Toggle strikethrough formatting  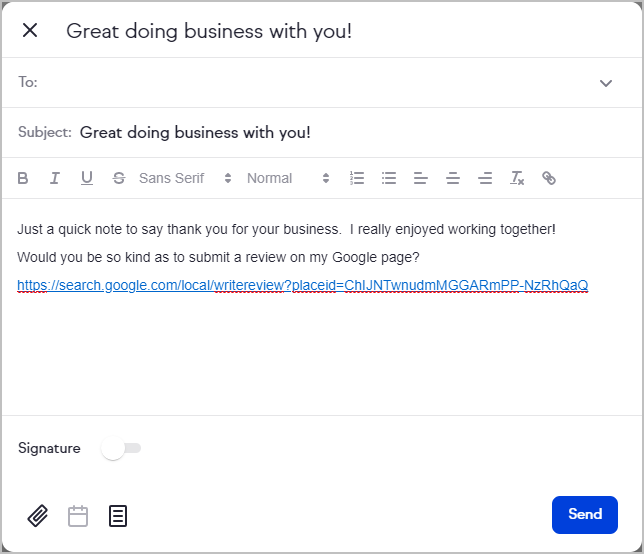[x=119, y=178]
